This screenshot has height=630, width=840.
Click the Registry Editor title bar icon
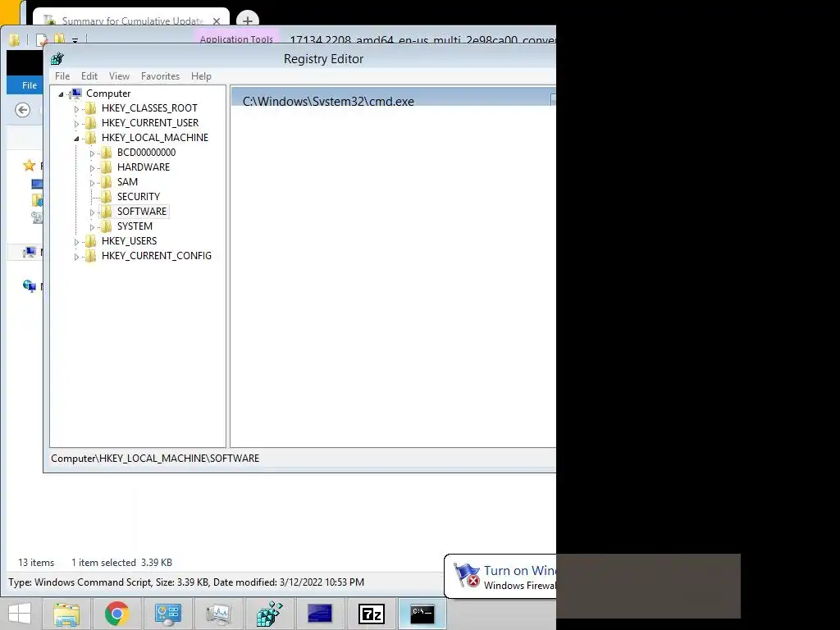tap(57, 58)
